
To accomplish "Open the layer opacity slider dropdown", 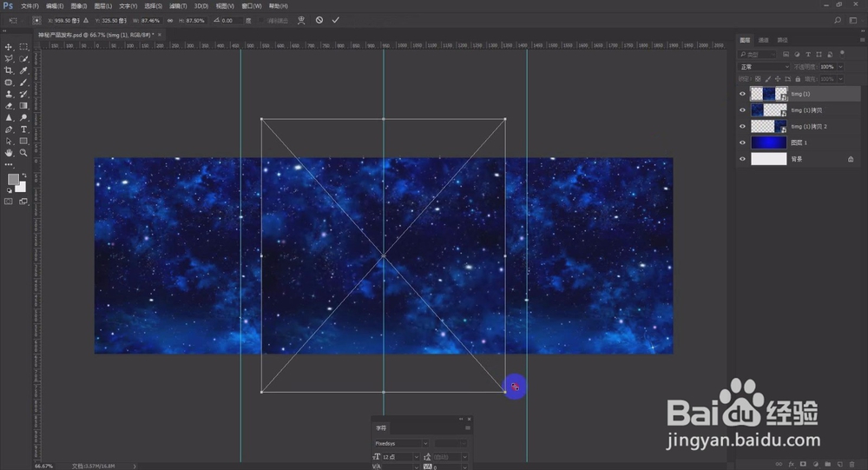I will 840,67.
